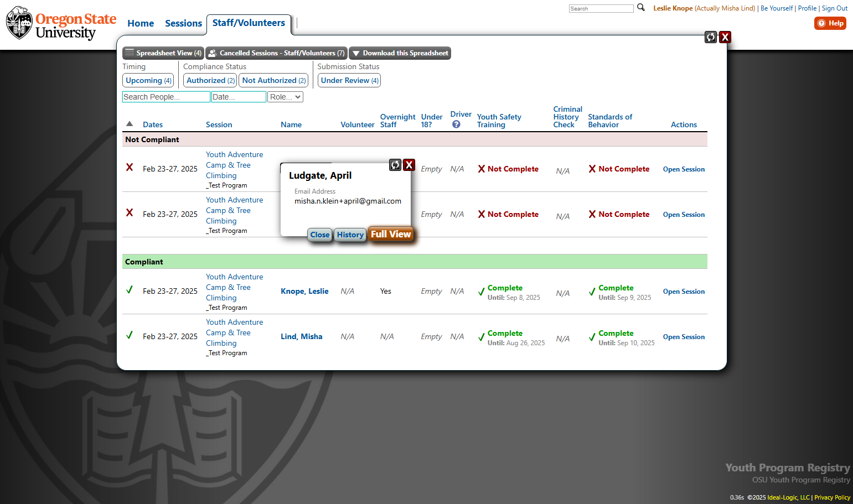
Task: Open Full View for Ludgate, April
Action: click(391, 234)
